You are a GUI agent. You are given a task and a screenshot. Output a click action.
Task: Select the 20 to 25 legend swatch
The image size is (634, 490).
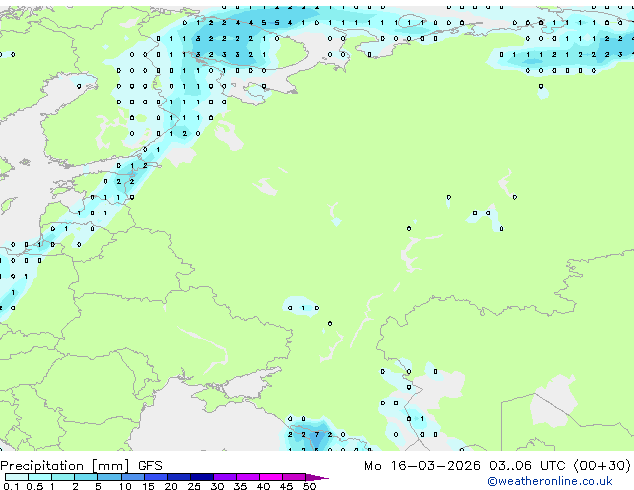(178, 477)
